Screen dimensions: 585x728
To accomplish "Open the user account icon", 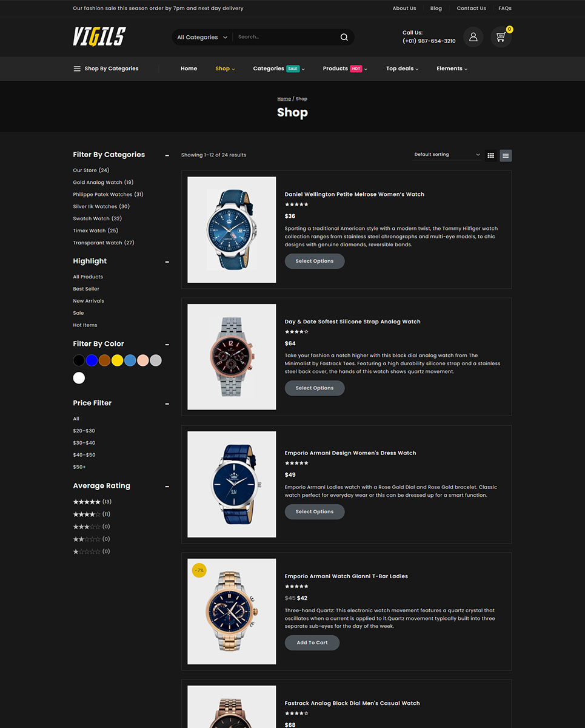I will point(473,37).
